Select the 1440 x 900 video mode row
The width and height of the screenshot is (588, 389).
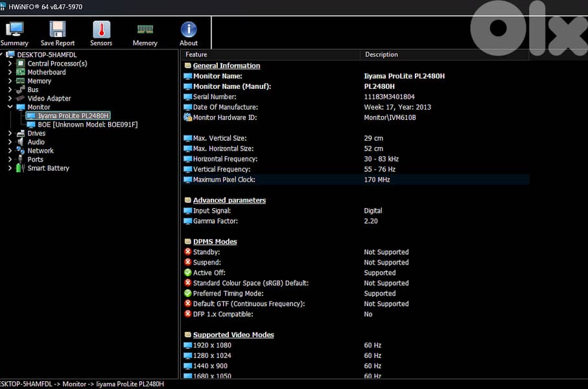point(355,366)
